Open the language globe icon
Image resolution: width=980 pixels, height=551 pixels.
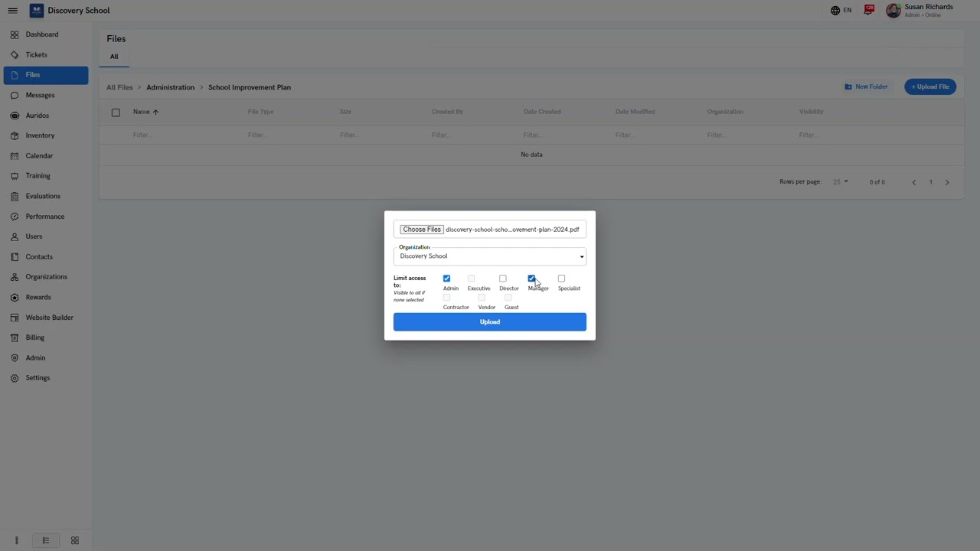pos(835,11)
